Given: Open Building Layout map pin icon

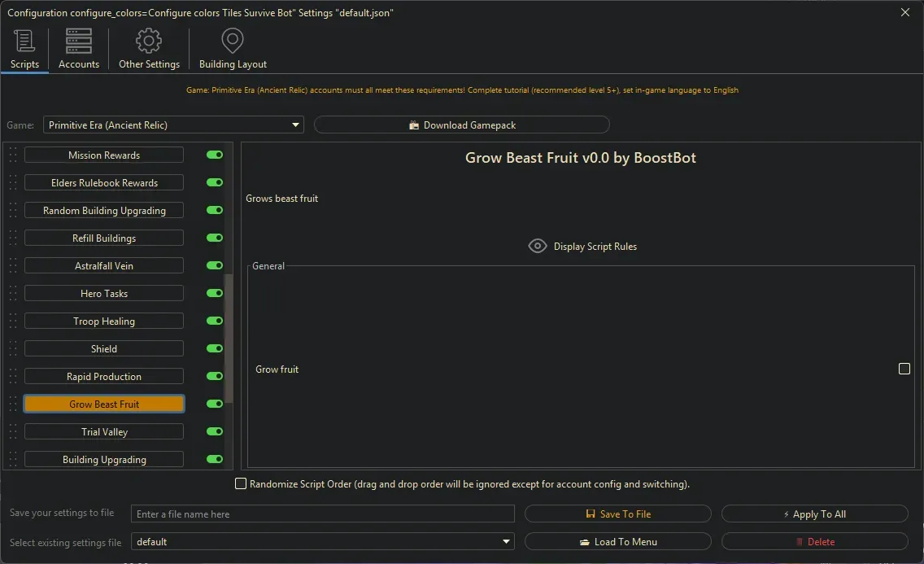Looking at the screenshot, I should (233, 40).
